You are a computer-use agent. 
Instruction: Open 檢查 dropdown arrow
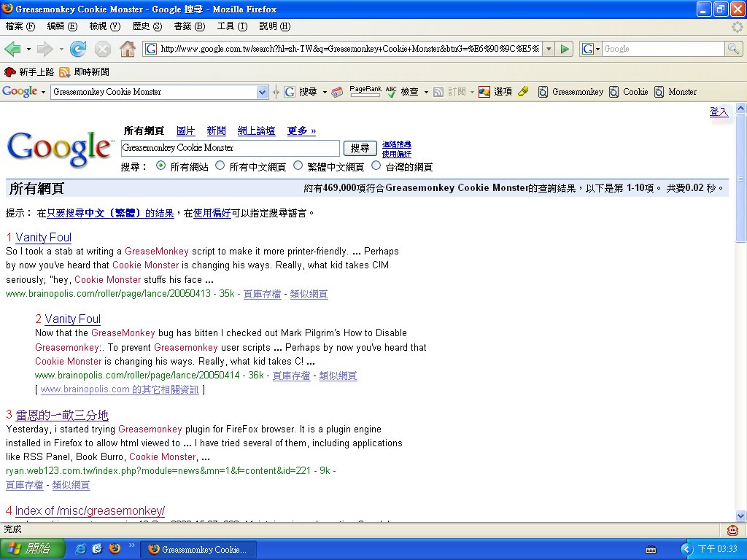pyautogui.click(x=426, y=93)
